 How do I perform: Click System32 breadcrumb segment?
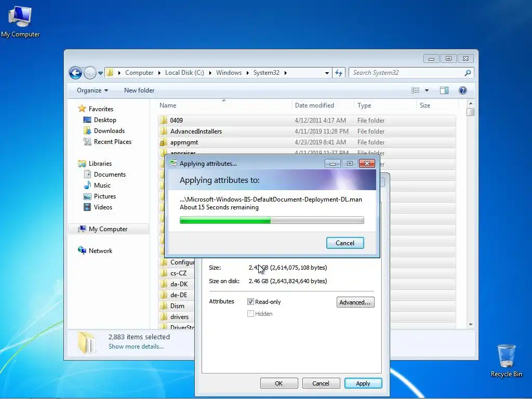click(x=267, y=73)
